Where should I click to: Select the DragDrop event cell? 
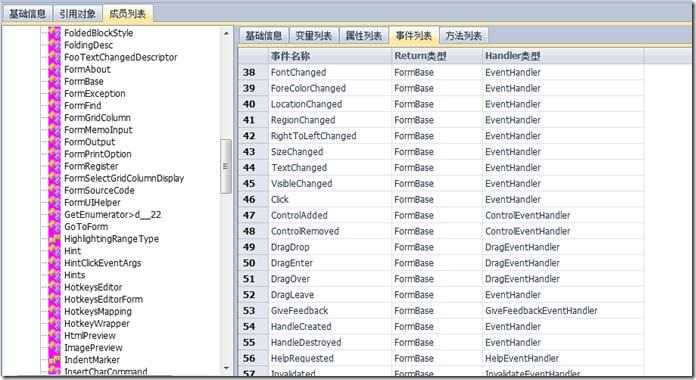(x=330, y=247)
